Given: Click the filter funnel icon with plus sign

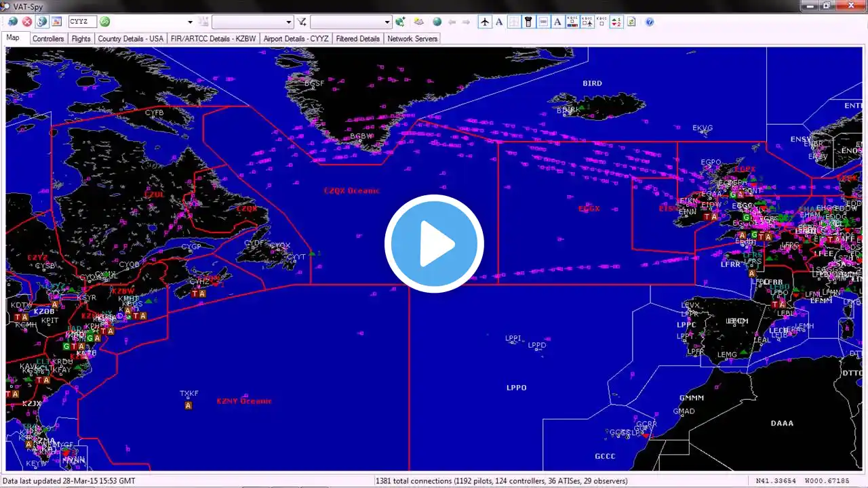Looking at the screenshot, I should [x=302, y=22].
